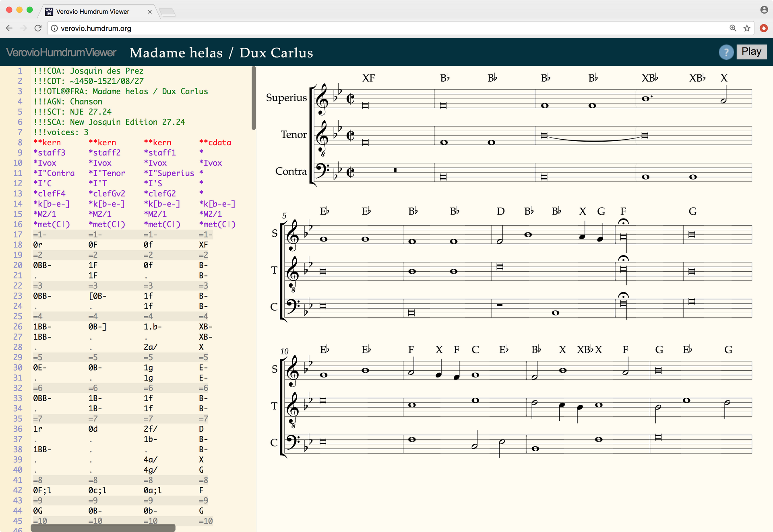Screen dimensions: 773x532
Task: Click the zoom magnifier in address bar
Action: (733, 28)
